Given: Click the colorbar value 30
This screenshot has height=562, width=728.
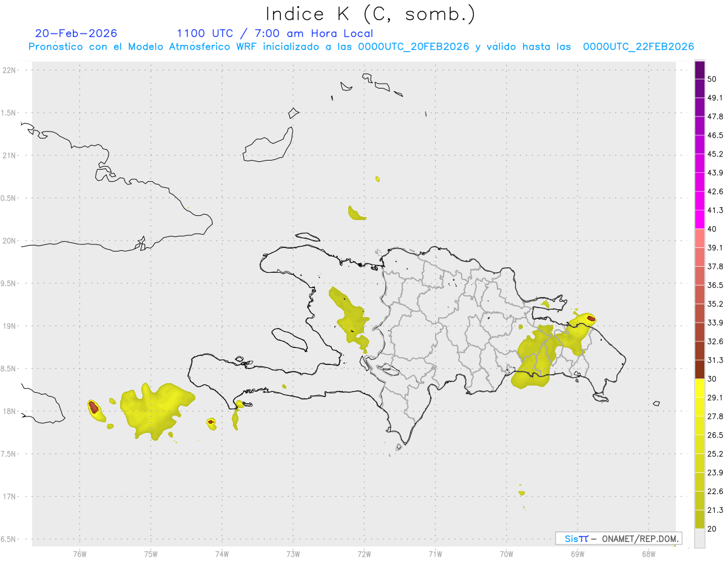Looking at the screenshot, I should pos(712,379).
